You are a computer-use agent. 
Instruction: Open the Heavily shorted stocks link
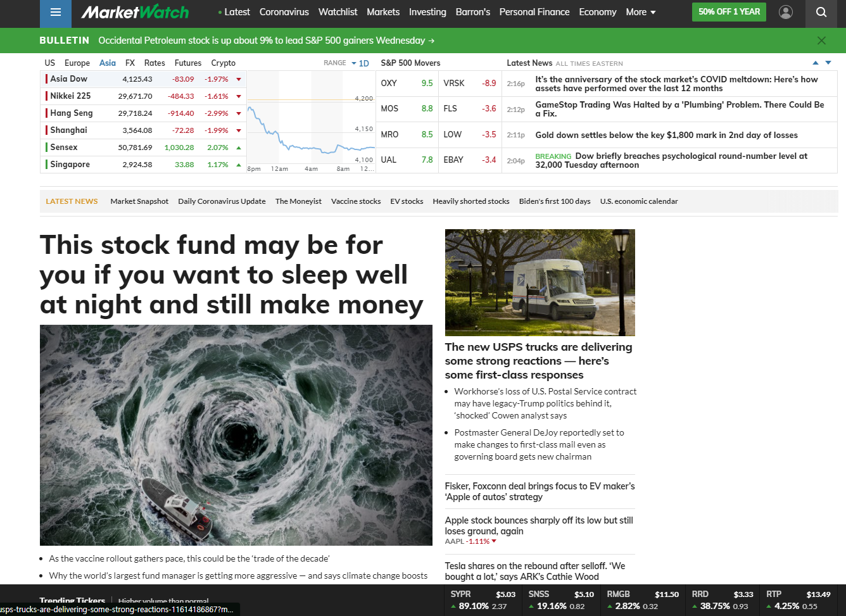471,201
